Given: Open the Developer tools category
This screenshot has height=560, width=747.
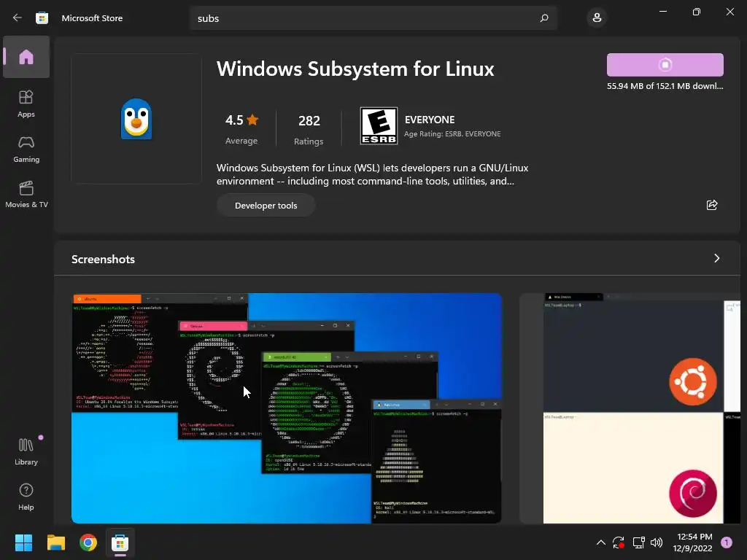Looking at the screenshot, I should pyautogui.click(x=266, y=206).
